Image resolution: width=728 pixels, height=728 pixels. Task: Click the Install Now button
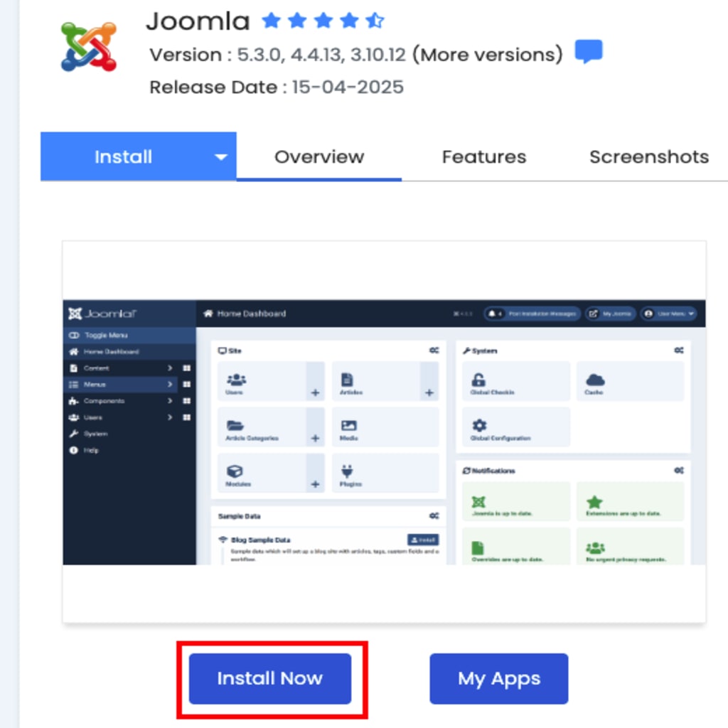(269, 678)
